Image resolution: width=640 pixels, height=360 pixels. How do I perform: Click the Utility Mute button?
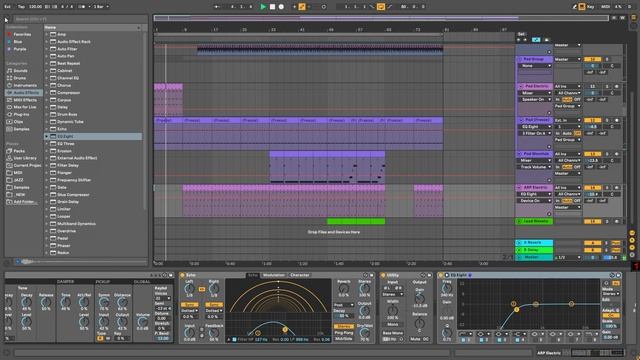pyautogui.click(x=415, y=339)
